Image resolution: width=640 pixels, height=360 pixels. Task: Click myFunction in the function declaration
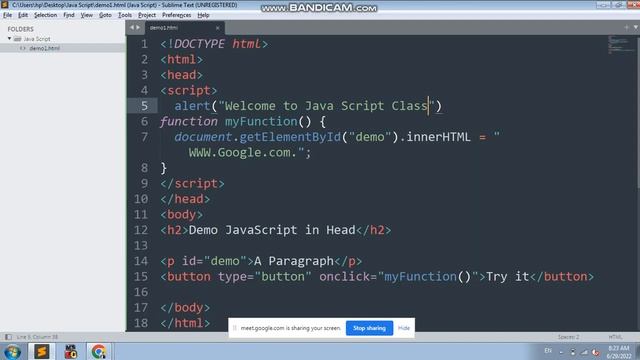click(261, 121)
